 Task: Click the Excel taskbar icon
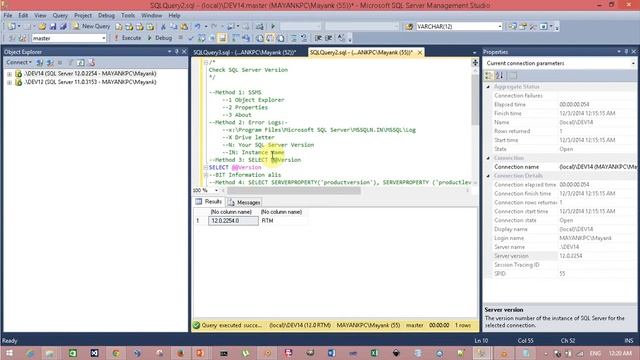pyautogui.click(x=374, y=353)
